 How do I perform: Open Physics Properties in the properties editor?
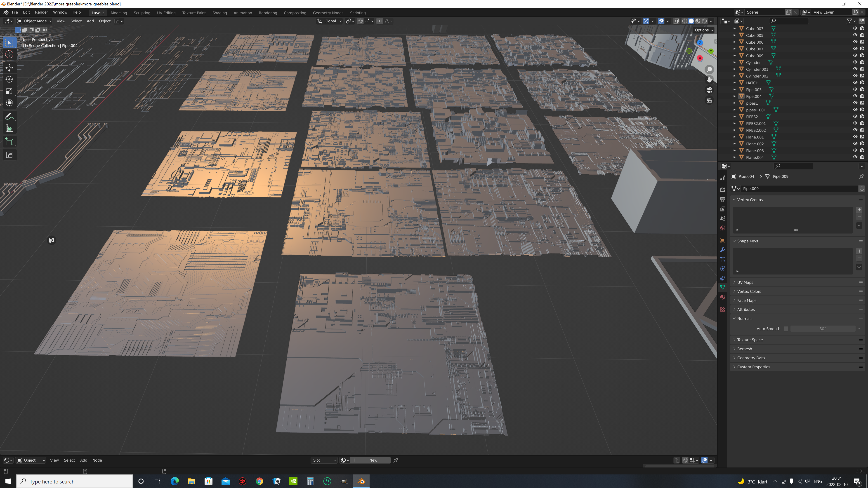pos(723,268)
